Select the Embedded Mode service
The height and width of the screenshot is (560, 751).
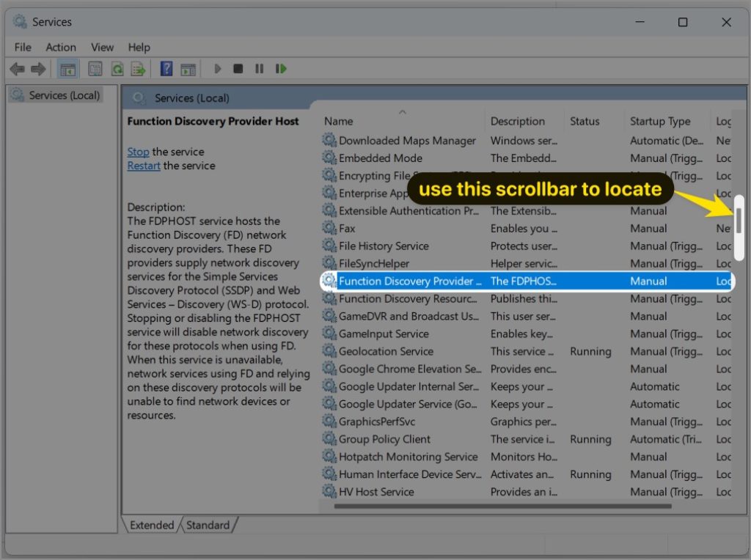pos(525,158)
